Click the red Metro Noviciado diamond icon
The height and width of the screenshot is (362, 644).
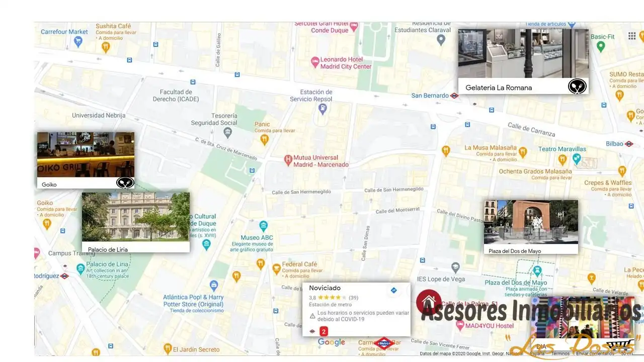pyautogui.click(x=383, y=344)
